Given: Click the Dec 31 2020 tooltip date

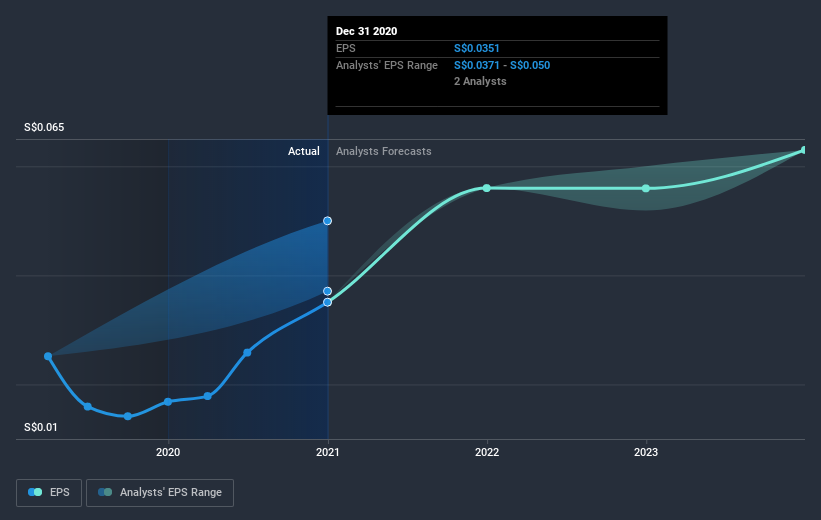Looking at the screenshot, I should pyautogui.click(x=367, y=31).
